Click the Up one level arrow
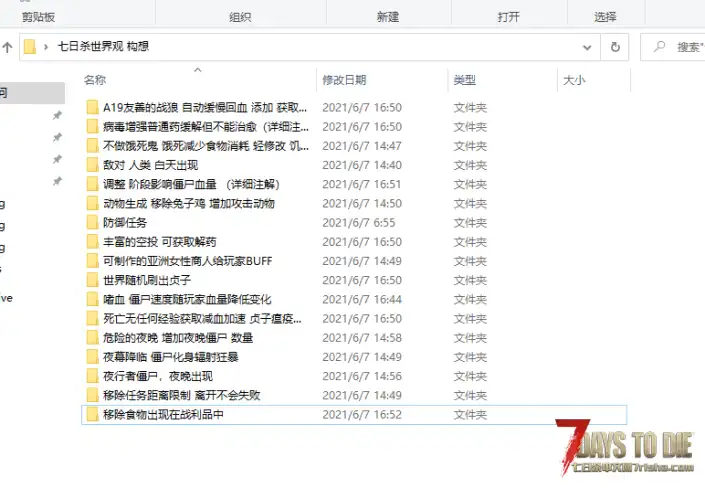Image resolution: width=705 pixels, height=488 pixels. click(x=6, y=47)
